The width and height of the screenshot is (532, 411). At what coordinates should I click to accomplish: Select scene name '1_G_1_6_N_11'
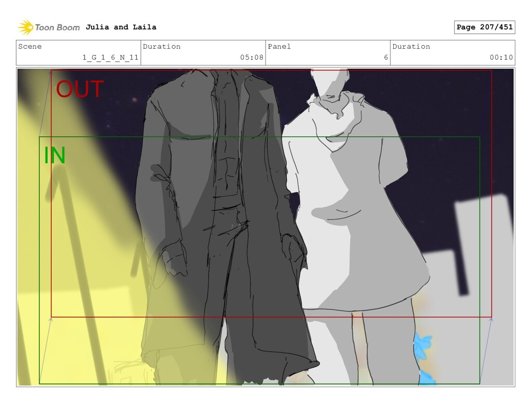111,57
